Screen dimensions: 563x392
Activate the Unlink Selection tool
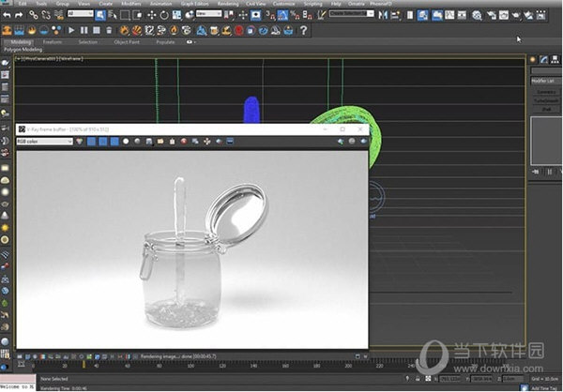(x=46, y=15)
